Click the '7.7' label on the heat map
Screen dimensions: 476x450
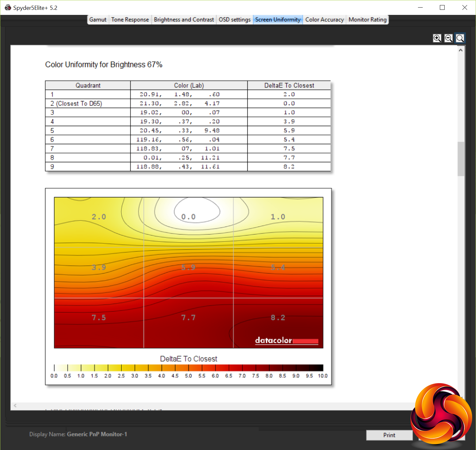[188, 318]
